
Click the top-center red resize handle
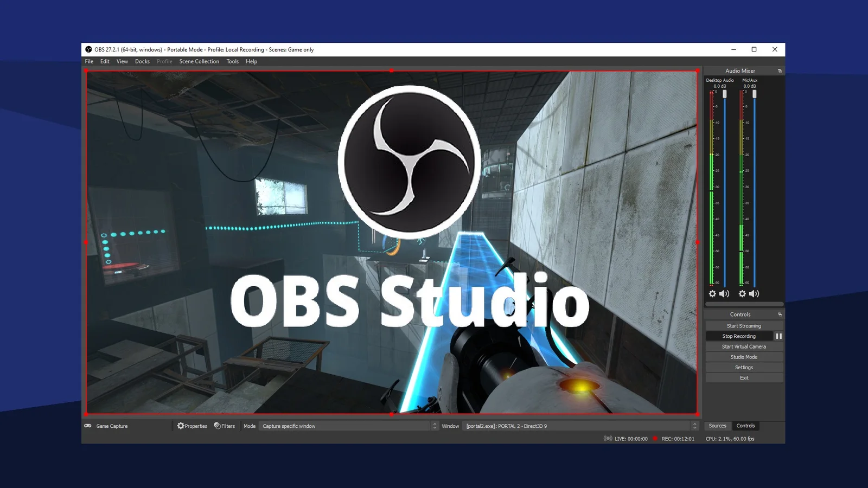pos(391,71)
